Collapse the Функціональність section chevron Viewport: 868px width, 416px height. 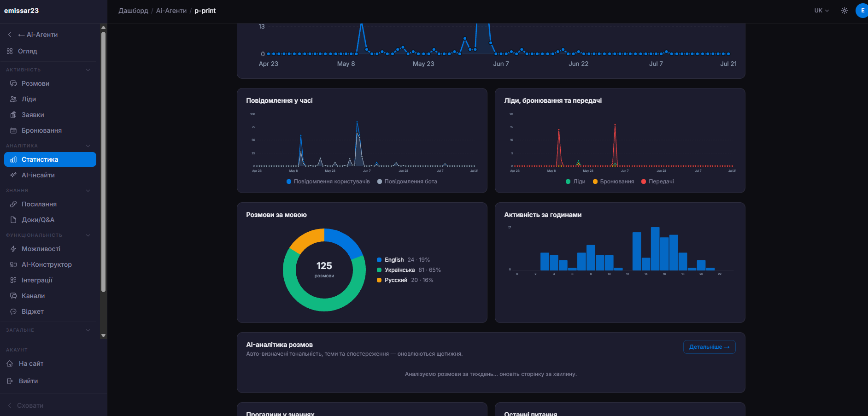(88, 235)
